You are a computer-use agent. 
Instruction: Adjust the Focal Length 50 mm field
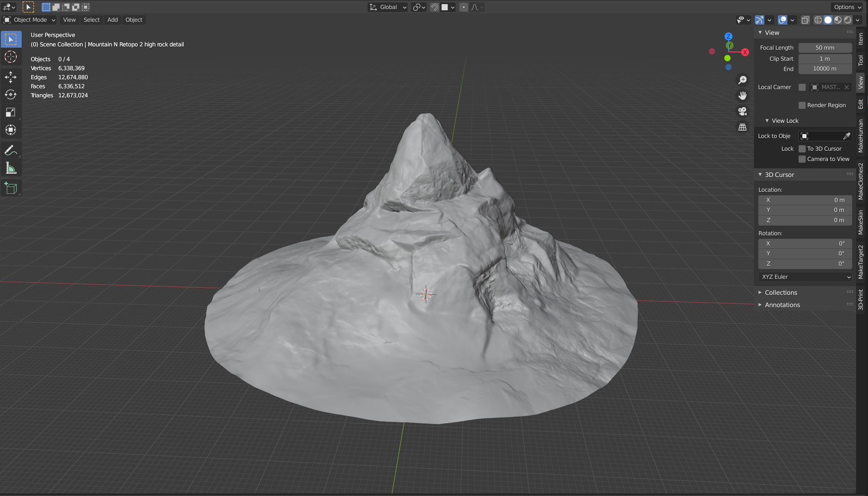825,48
